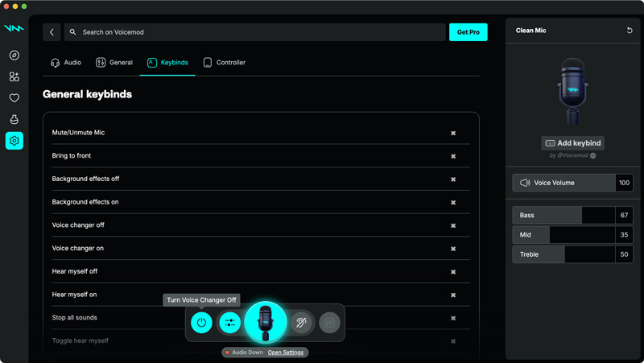Toggle the background effects sliders button
This screenshot has width=644, height=363.
coord(229,323)
